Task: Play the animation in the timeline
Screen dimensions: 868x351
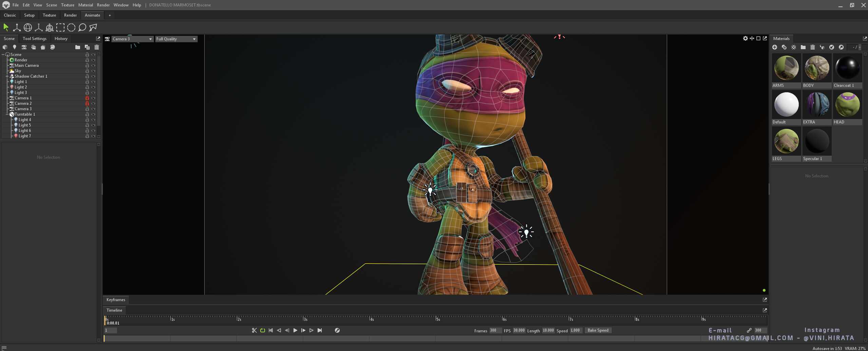Action: [295, 330]
